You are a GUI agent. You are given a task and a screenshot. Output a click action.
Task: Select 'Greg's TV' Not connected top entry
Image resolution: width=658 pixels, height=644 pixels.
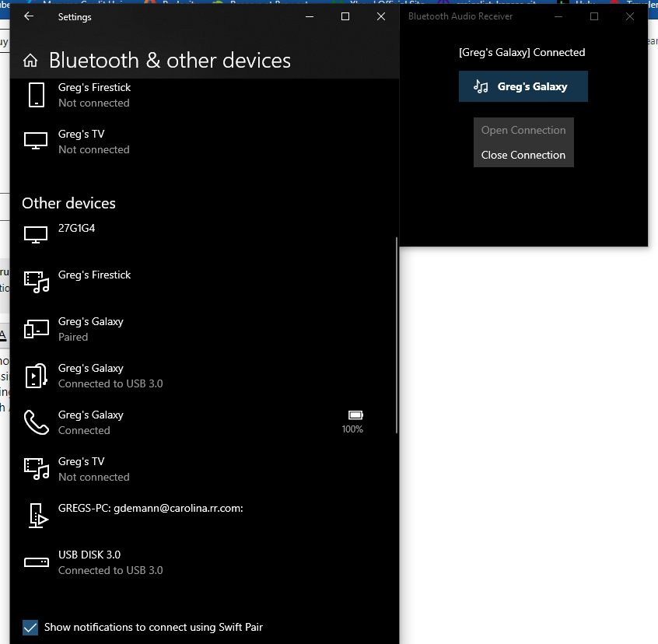[x=93, y=142]
